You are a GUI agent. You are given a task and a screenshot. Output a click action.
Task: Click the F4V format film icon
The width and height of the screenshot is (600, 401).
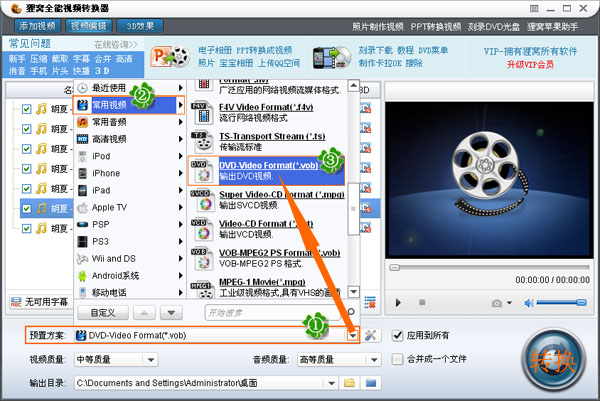(x=202, y=113)
